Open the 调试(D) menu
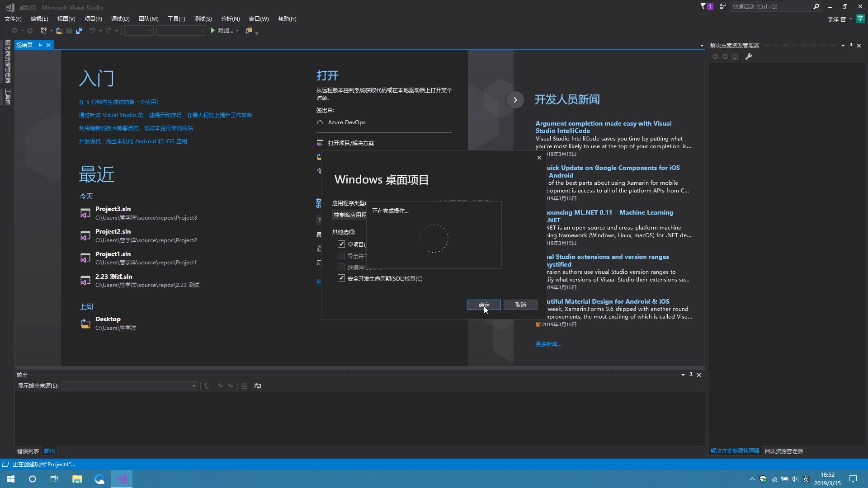Image resolution: width=868 pixels, height=488 pixels. (120, 19)
